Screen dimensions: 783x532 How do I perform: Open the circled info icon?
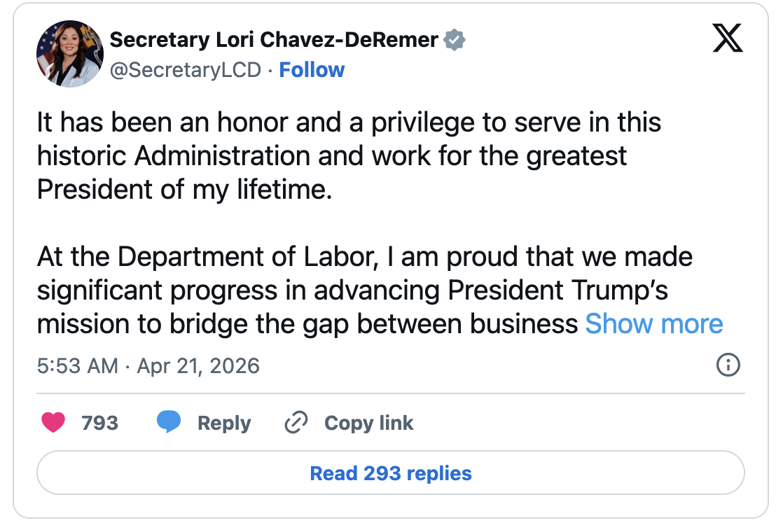point(728,365)
